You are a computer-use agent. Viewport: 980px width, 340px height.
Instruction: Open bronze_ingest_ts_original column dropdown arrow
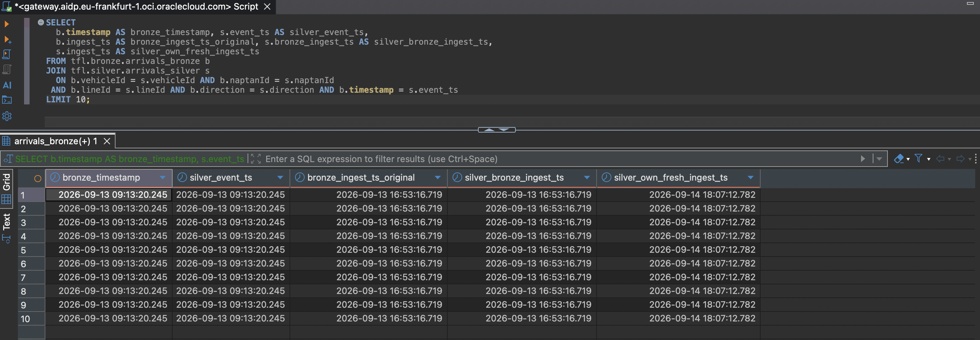click(x=437, y=178)
